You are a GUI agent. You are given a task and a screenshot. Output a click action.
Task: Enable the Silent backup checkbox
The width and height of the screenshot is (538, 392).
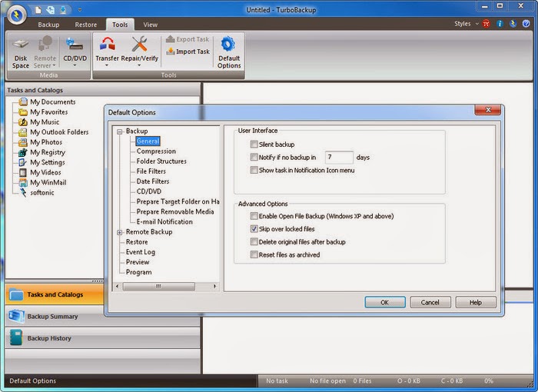coord(254,145)
